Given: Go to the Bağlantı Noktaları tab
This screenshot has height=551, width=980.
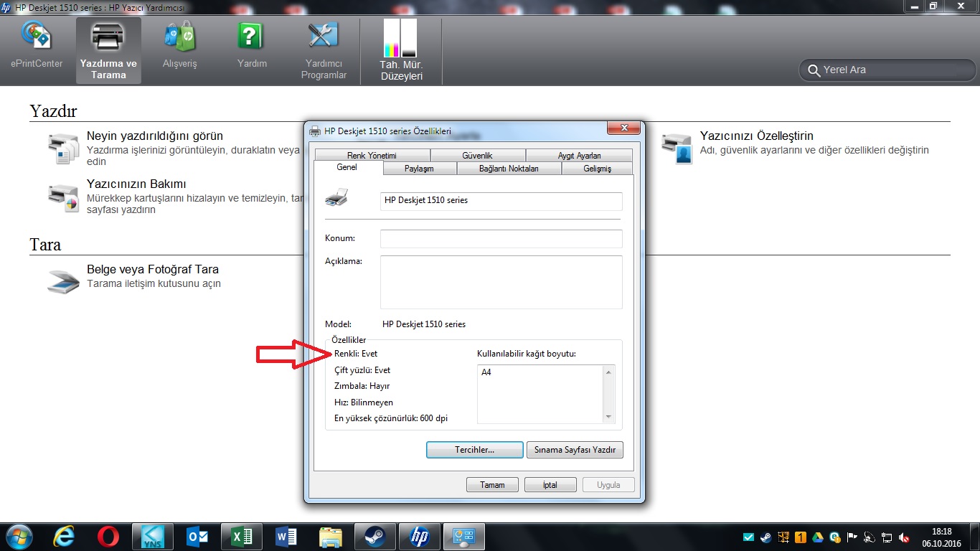Looking at the screenshot, I should tap(509, 169).
